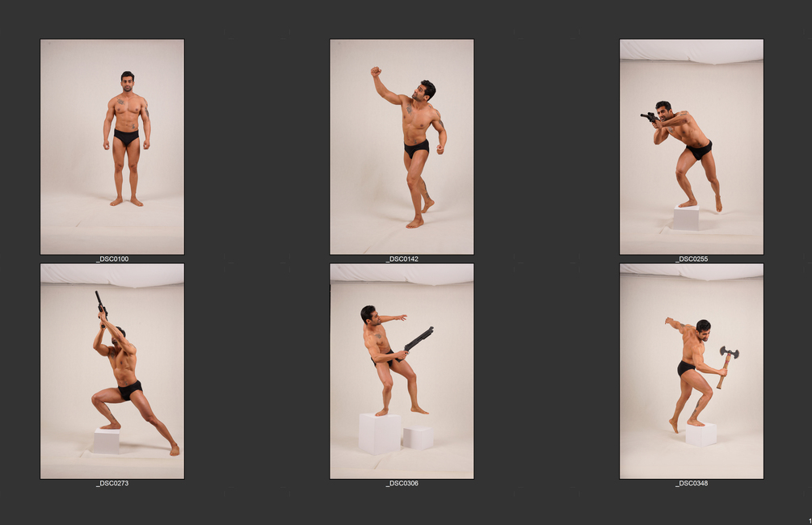Screen dimensions: 812x525
Task: Open the _DSC0306 shotgun pose photo
Action: click(x=402, y=372)
